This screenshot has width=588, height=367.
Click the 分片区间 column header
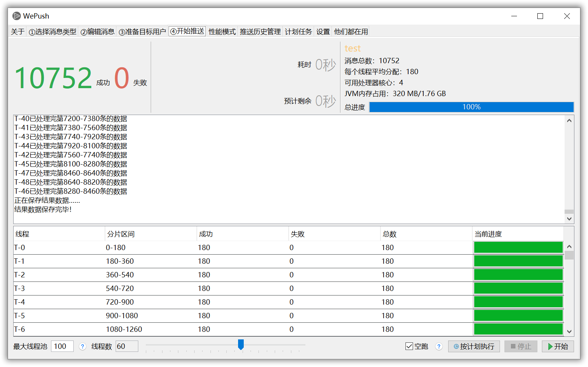pyautogui.click(x=151, y=234)
